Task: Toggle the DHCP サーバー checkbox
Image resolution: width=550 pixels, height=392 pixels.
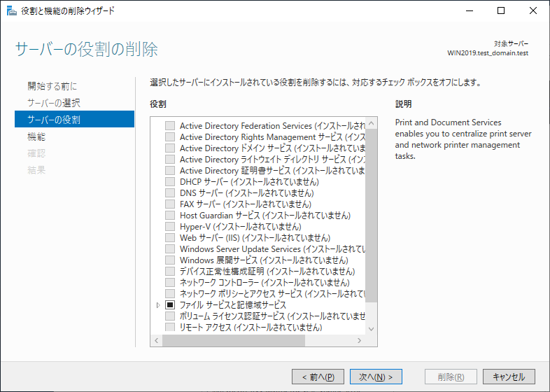Action: coord(170,182)
